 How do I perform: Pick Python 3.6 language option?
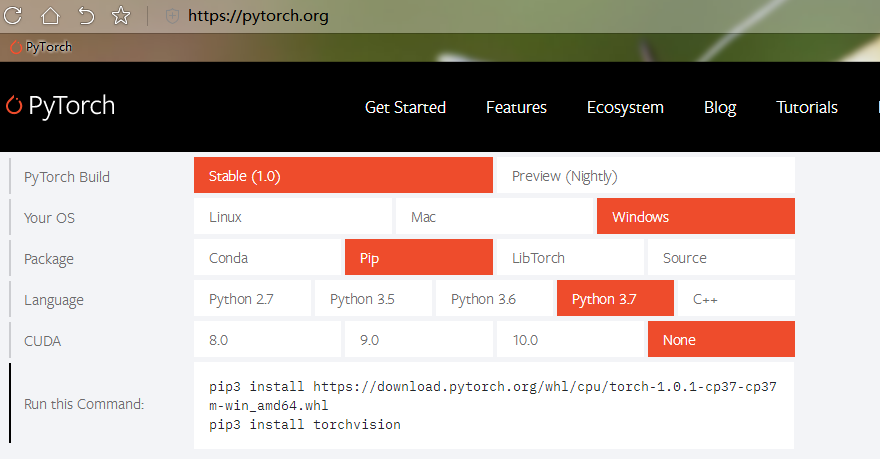point(494,299)
